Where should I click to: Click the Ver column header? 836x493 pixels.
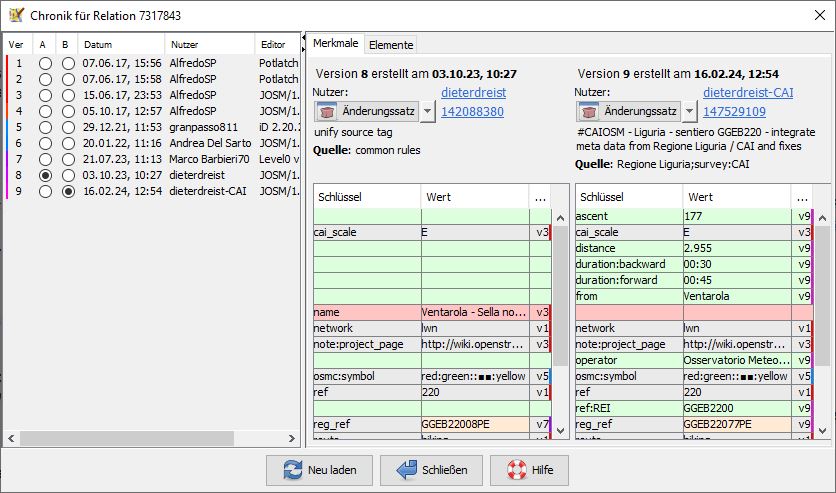18,45
